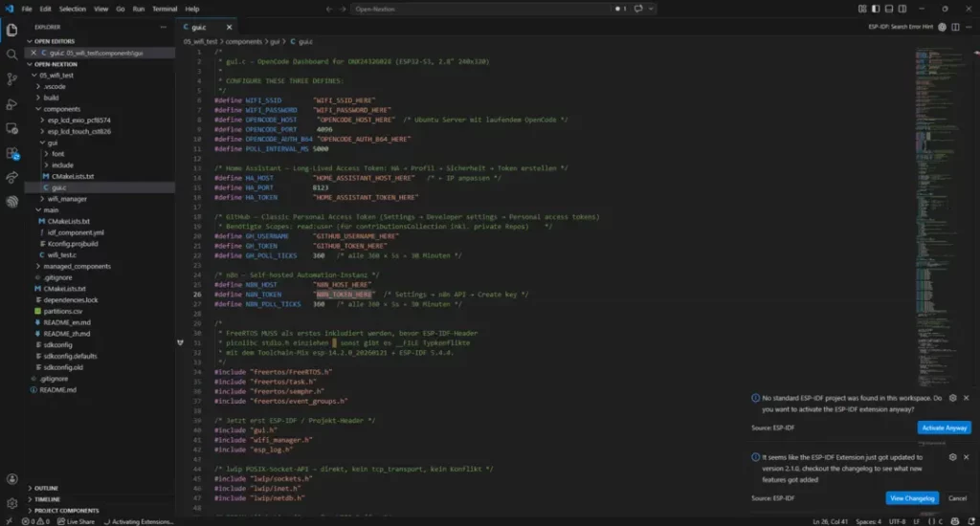Image resolution: width=980 pixels, height=526 pixels.
Task: Open the gear on the ESP-IDF update notification
Action: coord(952,457)
